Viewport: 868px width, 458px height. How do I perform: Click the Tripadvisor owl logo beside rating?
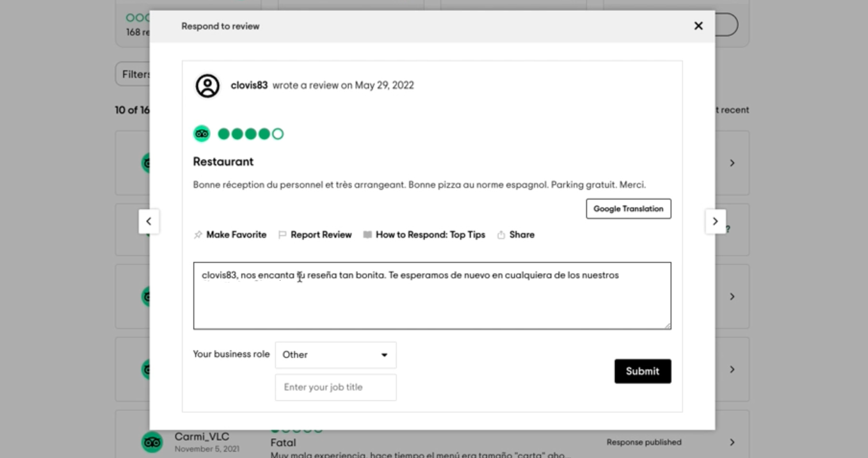point(202,134)
